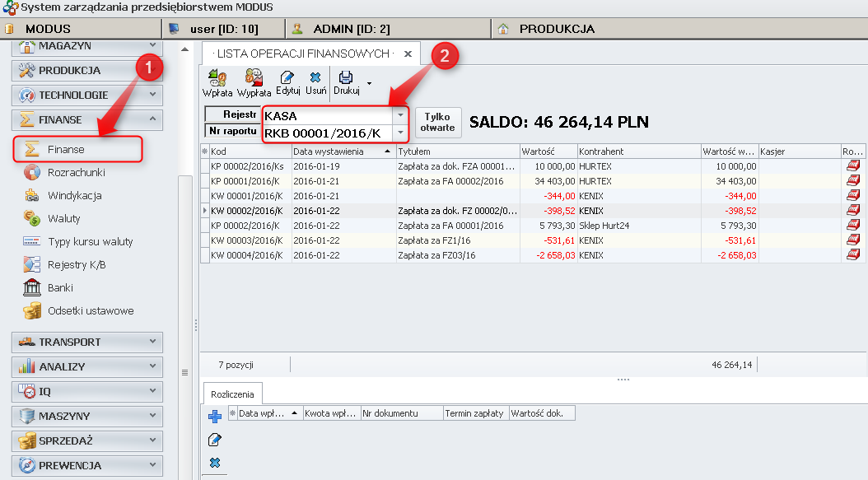Click red book icon in KP 00002/2016/K row
868x480 pixels.
coord(854,226)
